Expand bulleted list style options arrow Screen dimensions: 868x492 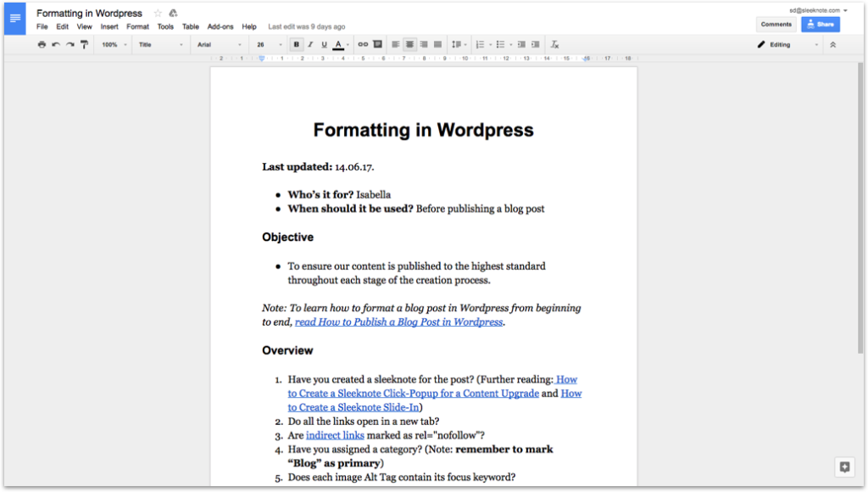510,45
